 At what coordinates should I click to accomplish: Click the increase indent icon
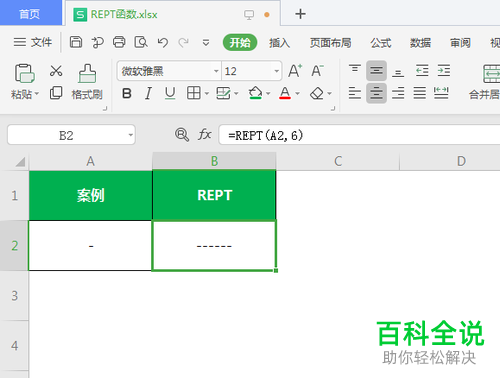pyautogui.click(x=444, y=70)
